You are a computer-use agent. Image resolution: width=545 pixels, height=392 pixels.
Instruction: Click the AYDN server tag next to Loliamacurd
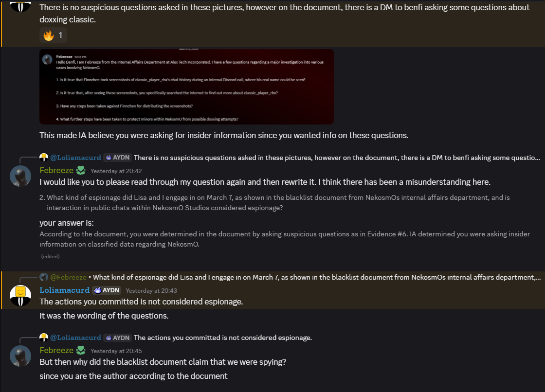(107, 290)
